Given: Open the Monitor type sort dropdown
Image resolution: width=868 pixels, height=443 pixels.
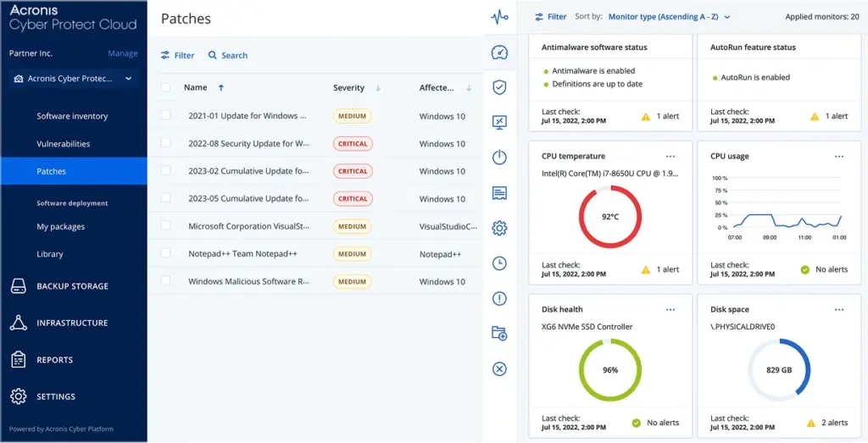Looking at the screenshot, I should point(669,17).
